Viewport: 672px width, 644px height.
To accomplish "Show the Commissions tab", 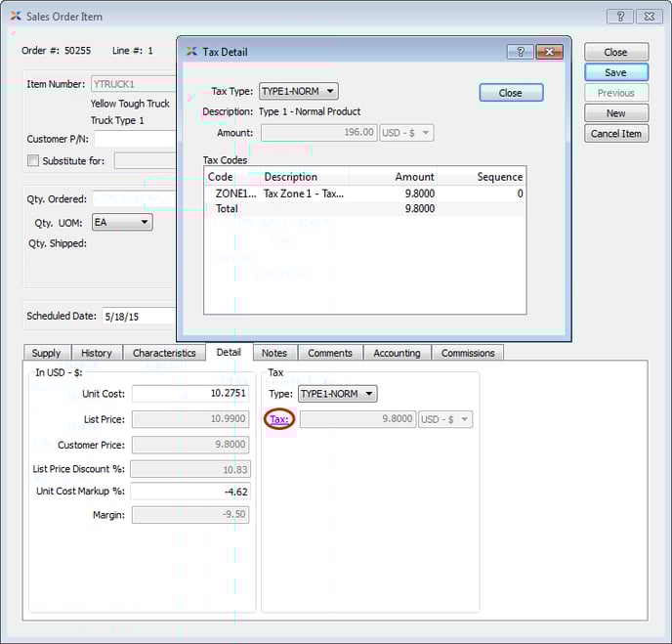I will tap(468, 353).
